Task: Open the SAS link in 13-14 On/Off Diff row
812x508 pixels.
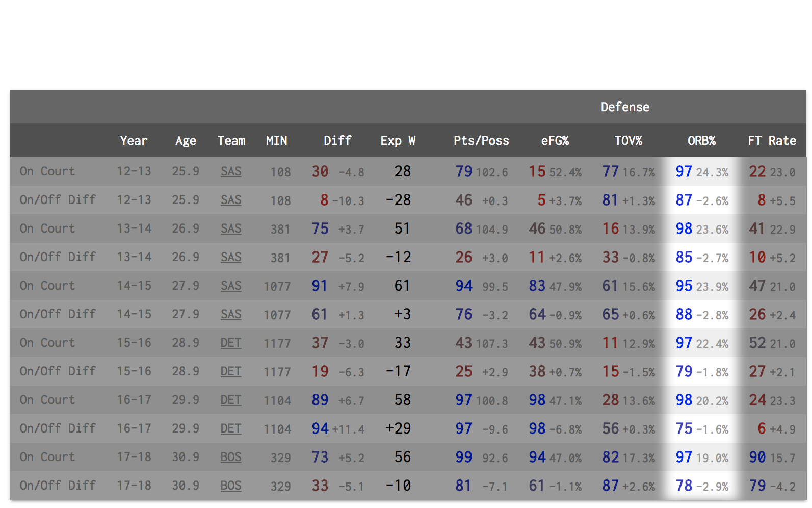Action: tap(231, 257)
